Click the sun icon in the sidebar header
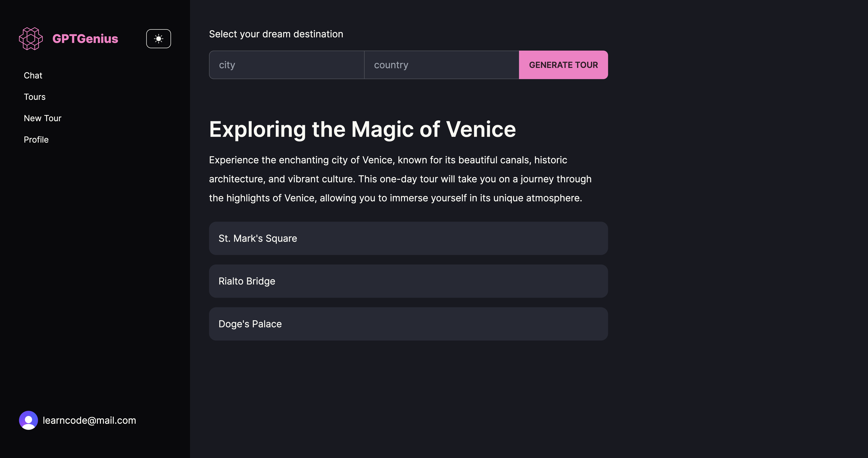Screen dimensions: 868x458 coord(158,39)
